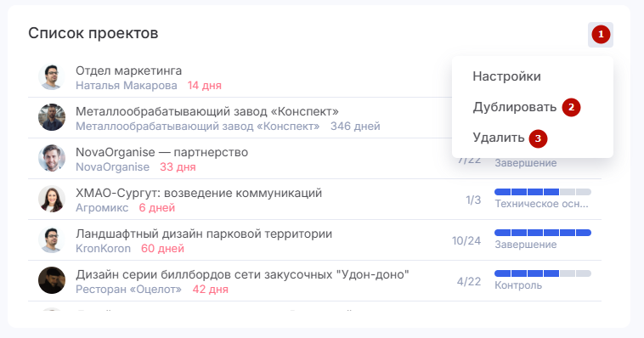Viewport: 644px width, 338px height.
Task: Click the red marker badge numbered 1
Action: (x=601, y=35)
